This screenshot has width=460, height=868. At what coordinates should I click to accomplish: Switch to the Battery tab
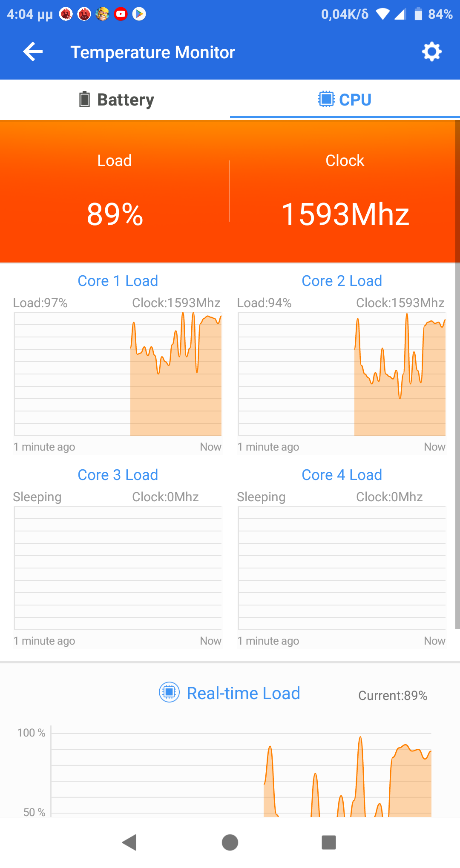[116, 100]
